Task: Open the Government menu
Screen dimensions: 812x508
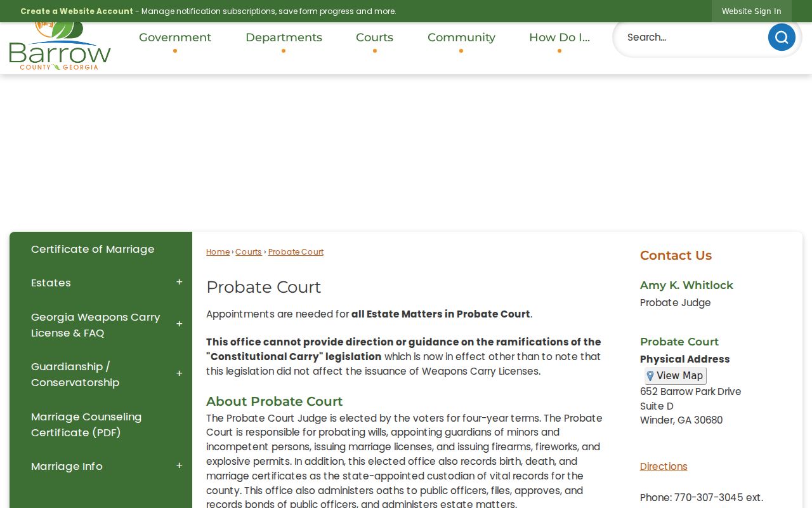Action: tap(175, 37)
